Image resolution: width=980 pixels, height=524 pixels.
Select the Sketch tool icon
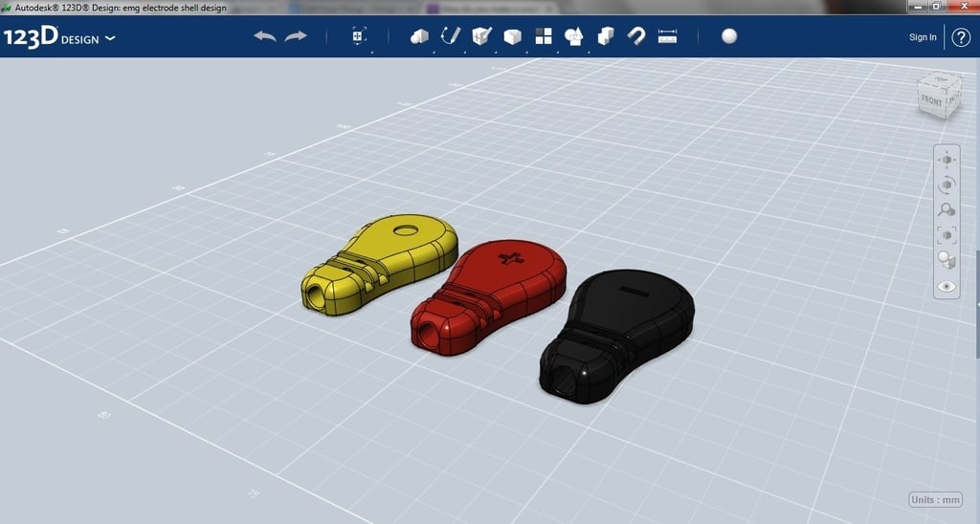450,36
